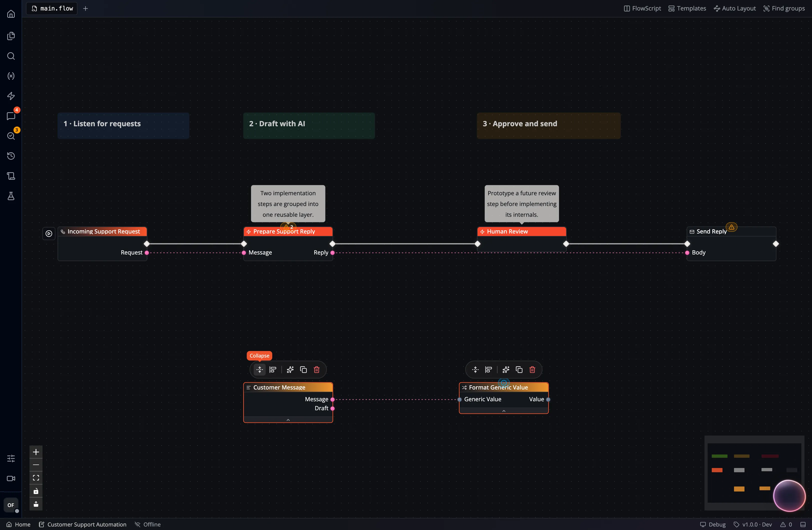
Task: Click the Offline status indicator
Action: (148, 525)
